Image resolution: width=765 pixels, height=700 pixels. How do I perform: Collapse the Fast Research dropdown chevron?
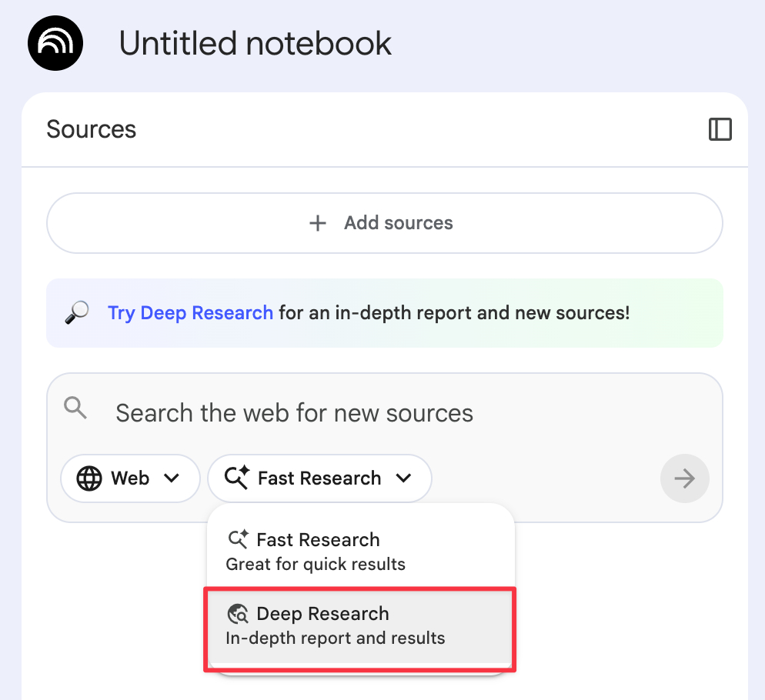[403, 478]
